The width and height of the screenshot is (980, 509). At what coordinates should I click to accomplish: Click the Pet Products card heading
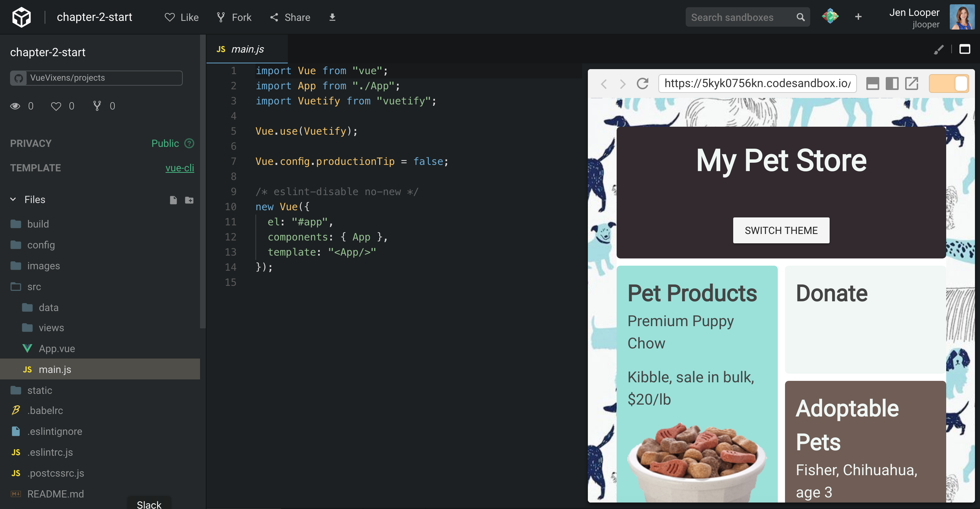point(692,293)
